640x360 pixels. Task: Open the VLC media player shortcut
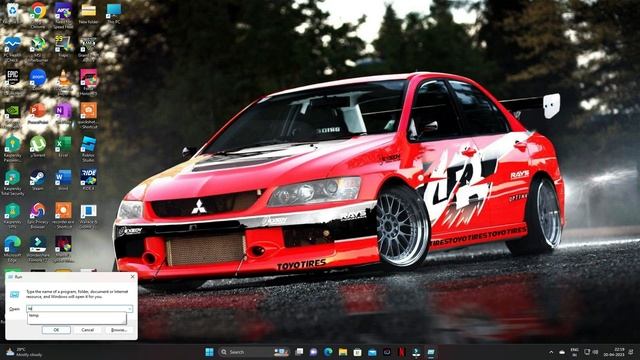[63, 82]
